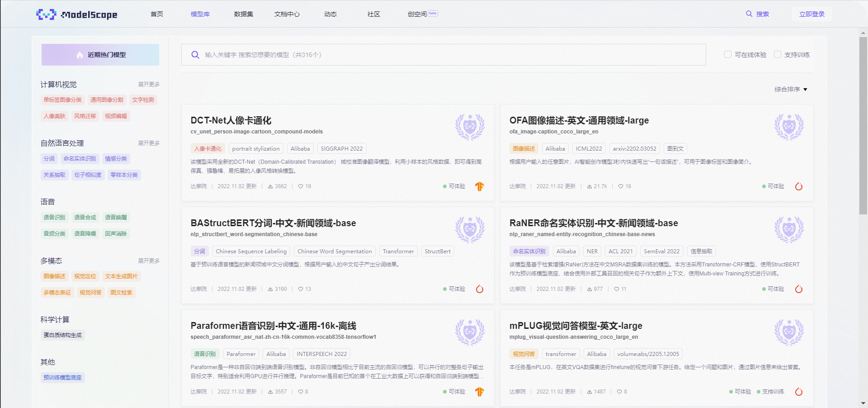
Task: Click the scrollbar down arrow
Action: (x=863, y=403)
